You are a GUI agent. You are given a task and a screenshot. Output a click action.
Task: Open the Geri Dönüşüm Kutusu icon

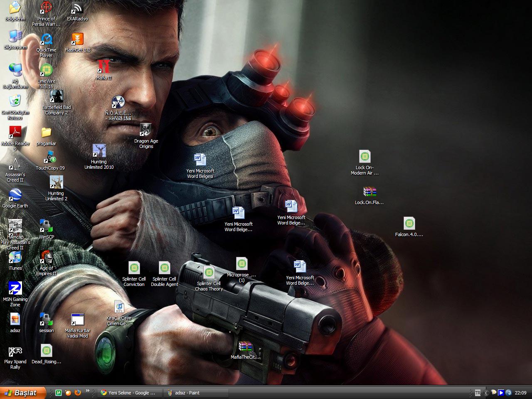point(15,101)
